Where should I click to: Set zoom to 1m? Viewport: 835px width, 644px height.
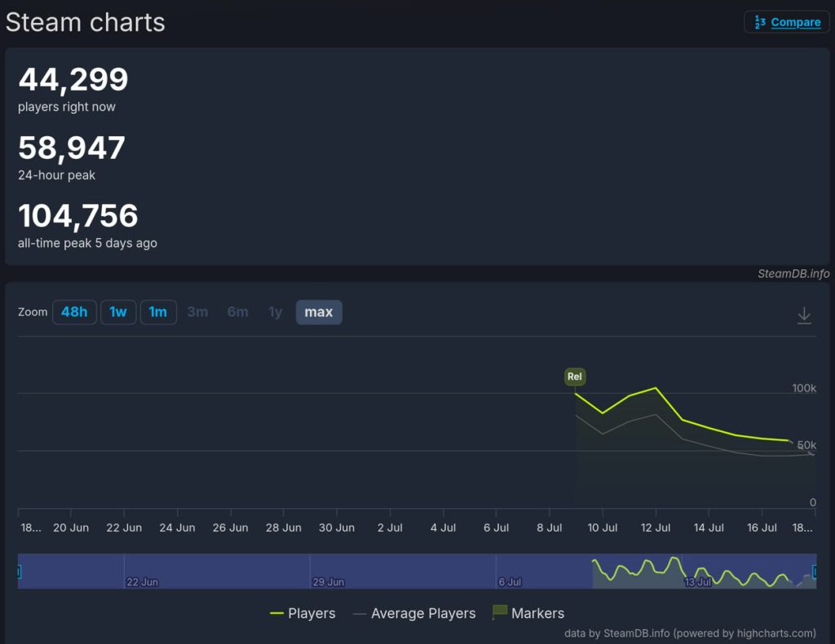pyautogui.click(x=157, y=312)
